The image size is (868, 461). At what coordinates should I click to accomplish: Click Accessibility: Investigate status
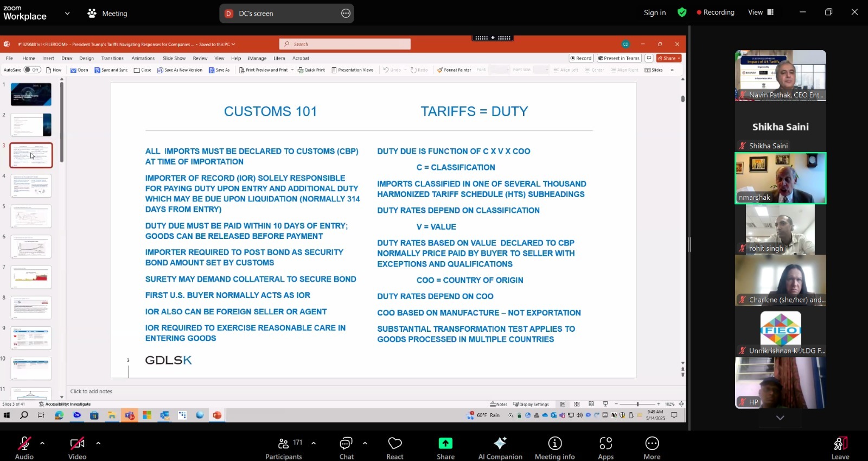tap(65, 404)
